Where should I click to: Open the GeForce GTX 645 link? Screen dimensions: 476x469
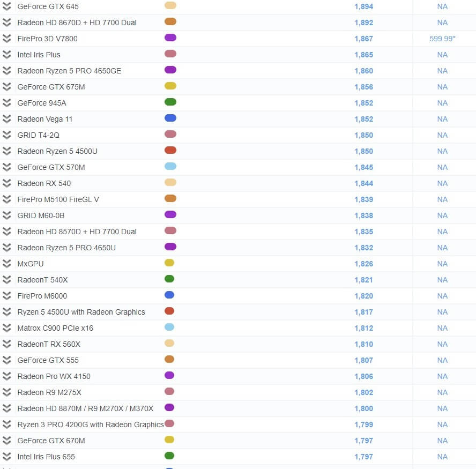tap(48, 6)
